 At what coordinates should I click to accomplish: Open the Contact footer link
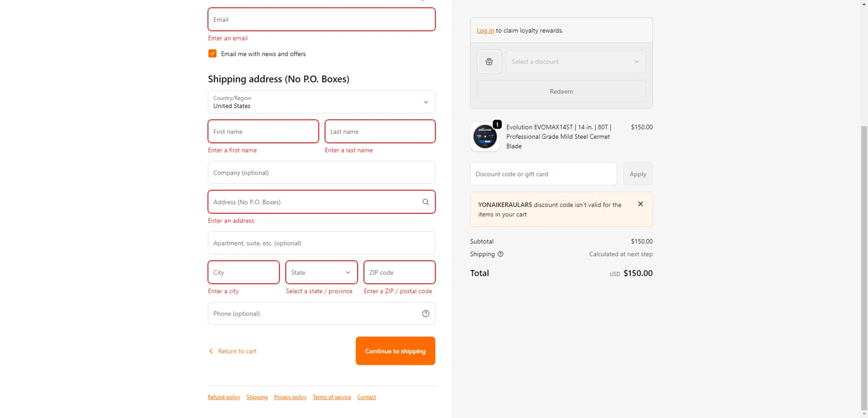tap(366, 397)
